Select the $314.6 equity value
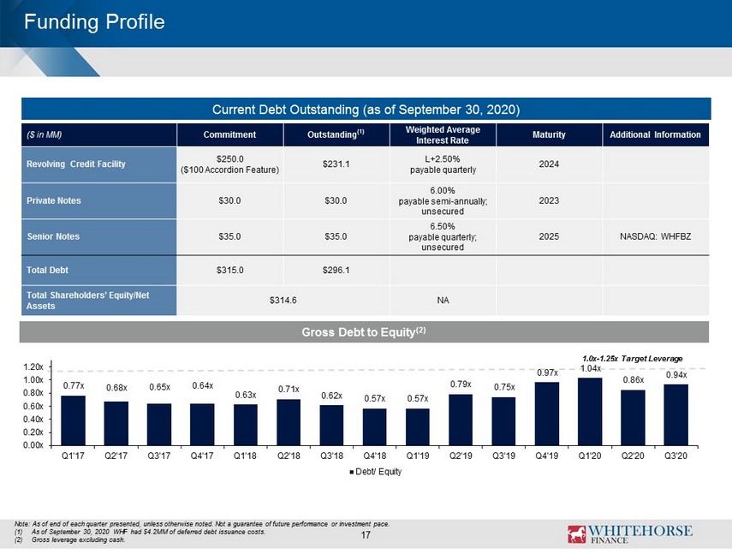The height and width of the screenshot is (560, 732). (x=283, y=301)
